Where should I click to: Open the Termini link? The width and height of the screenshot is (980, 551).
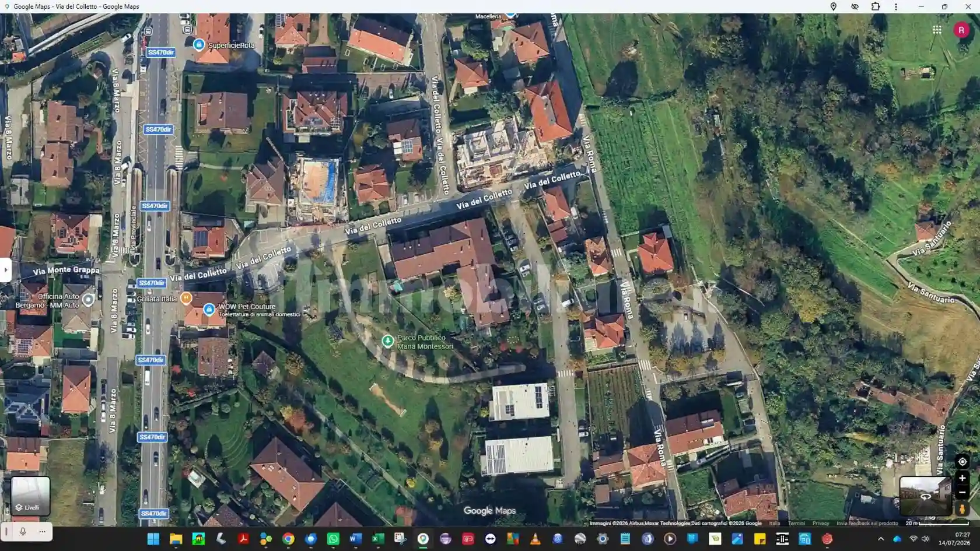[x=796, y=523]
